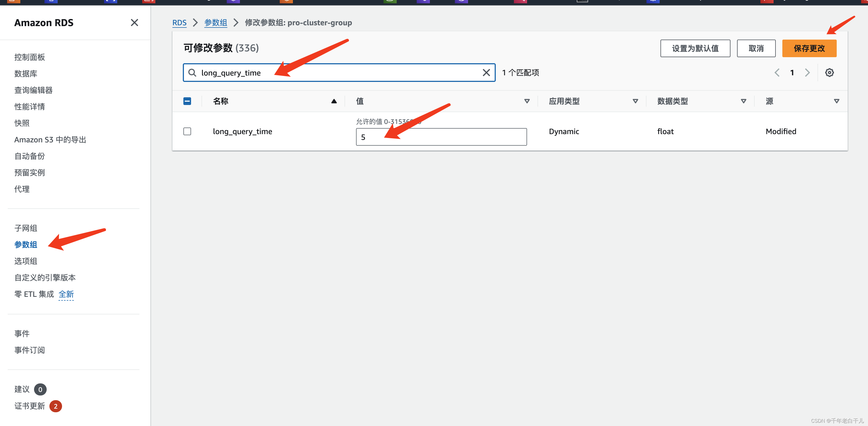
Task: Check the long_query_time row checkbox
Action: point(187,131)
